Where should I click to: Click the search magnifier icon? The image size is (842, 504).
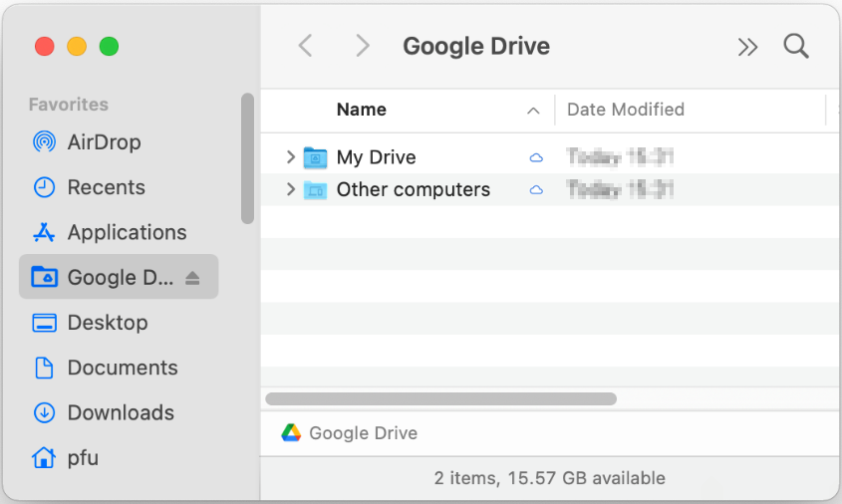pos(796,46)
